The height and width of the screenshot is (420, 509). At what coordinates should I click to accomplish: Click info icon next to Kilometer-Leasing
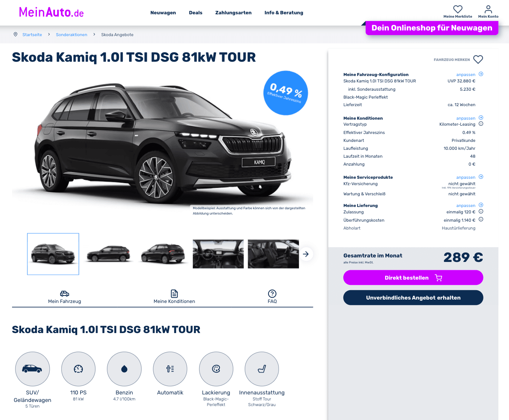pos(481,124)
